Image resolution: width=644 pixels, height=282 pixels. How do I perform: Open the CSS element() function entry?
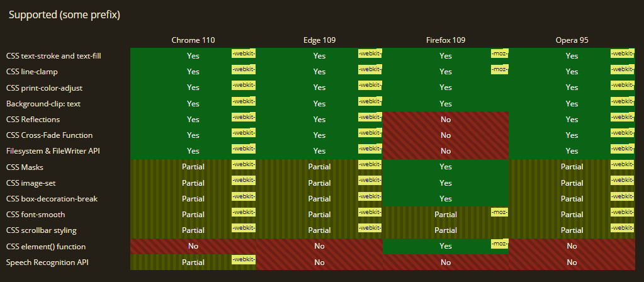click(46, 247)
